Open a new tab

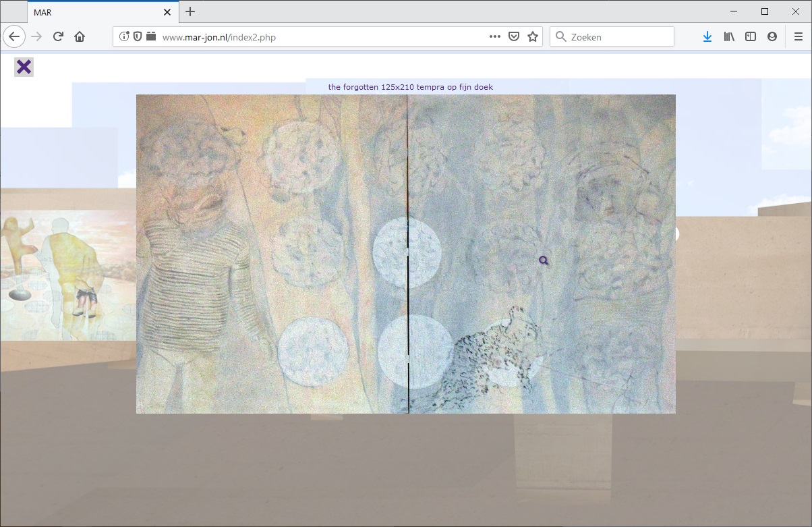tap(190, 11)
